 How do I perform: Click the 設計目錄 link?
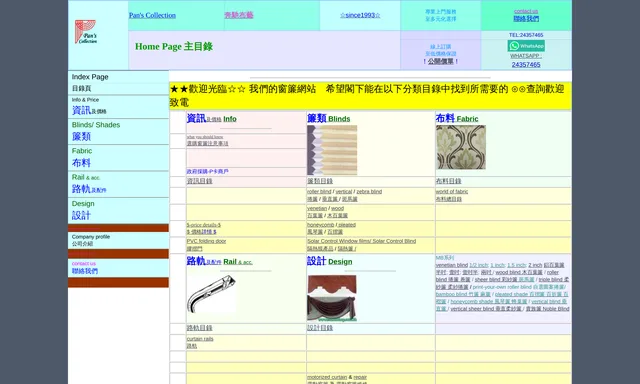(320, 328)
